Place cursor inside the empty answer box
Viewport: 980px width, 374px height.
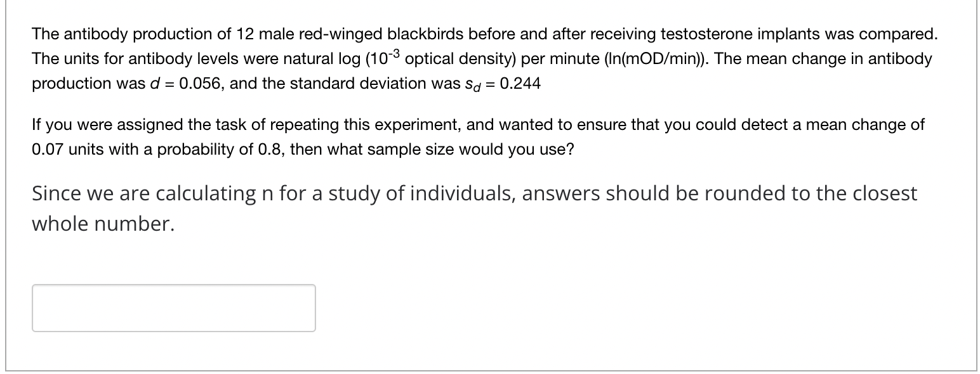click(173, 308)
